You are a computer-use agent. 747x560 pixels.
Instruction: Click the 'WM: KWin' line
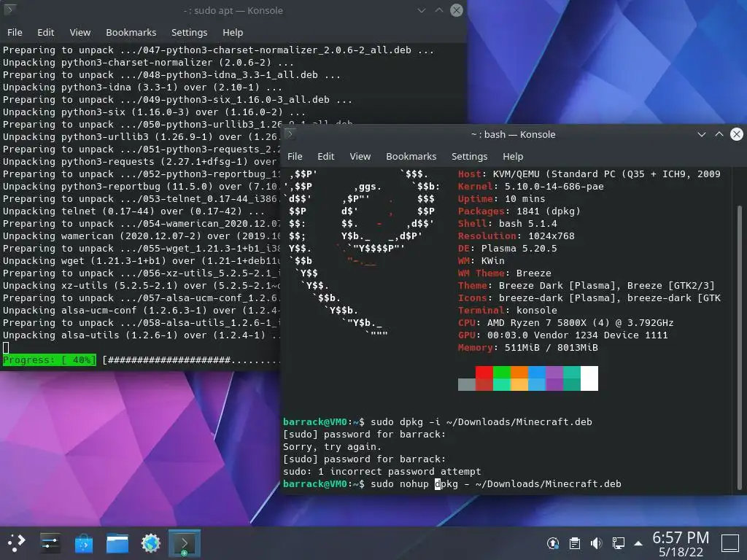click(x=481, y=260)
